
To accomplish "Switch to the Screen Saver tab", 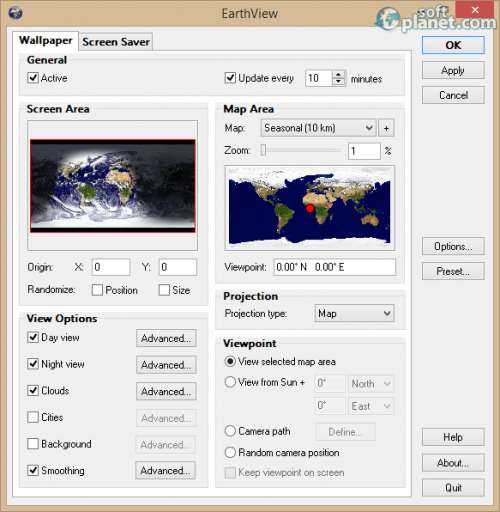I will 116,42.
